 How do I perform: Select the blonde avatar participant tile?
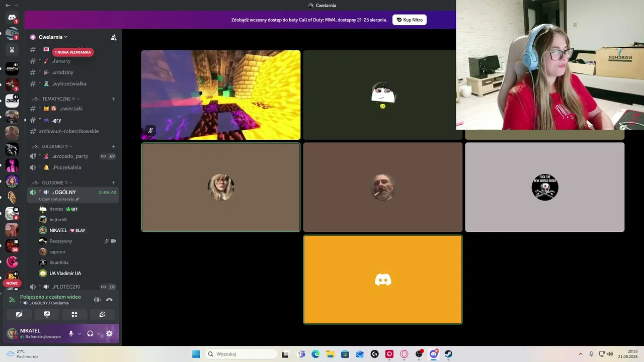point(221,187)
